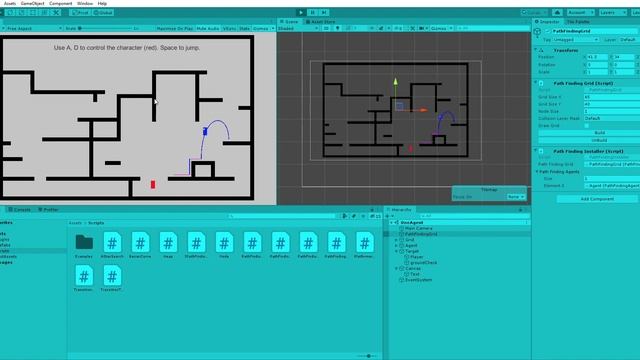Toggle Mute Audio in the Game view
The width and height of the screenshot is (640, 360).
pyautogui.click(x=208, y=29)
